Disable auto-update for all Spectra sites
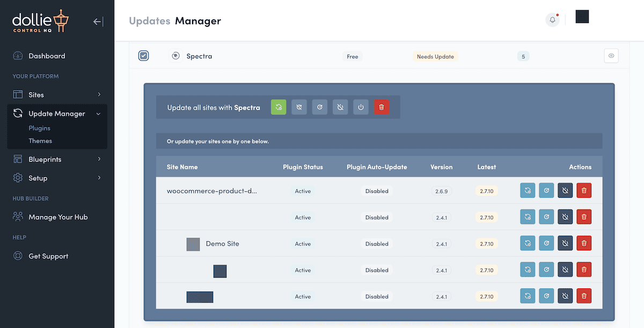This screenshot has height=328, width=644. 299,107
